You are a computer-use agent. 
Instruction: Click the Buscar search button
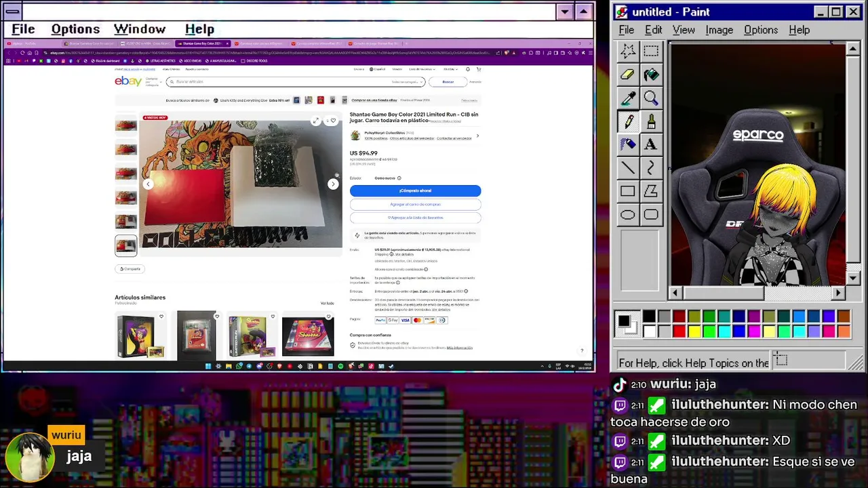(448, 82)
